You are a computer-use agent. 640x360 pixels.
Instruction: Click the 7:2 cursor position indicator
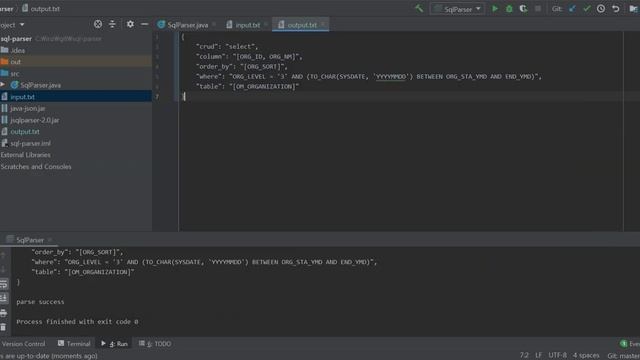coord(524,356)
